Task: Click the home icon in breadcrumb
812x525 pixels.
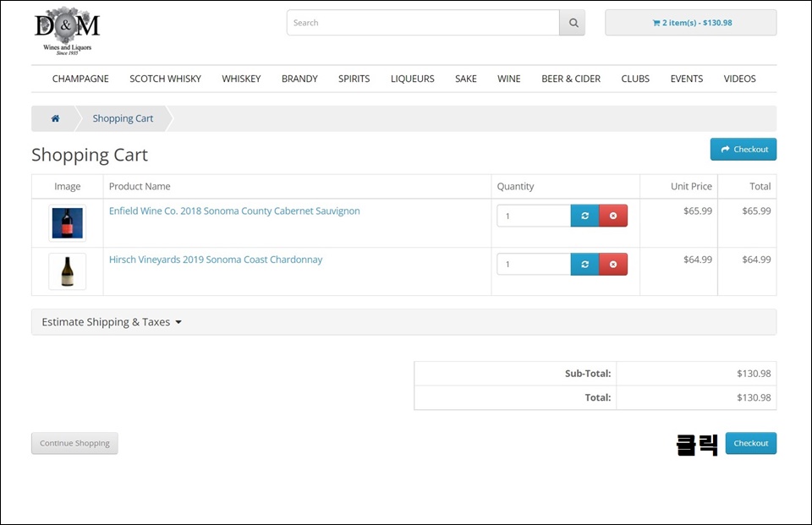Action: tap(55, 118)
